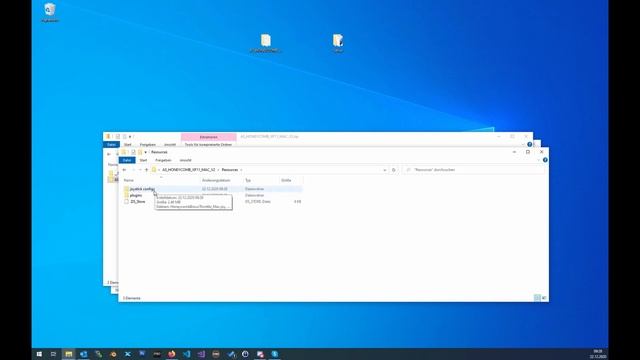Switch to details view in status bar
Image resolution: width=640 pixels, height=360 pixels.
537,298
